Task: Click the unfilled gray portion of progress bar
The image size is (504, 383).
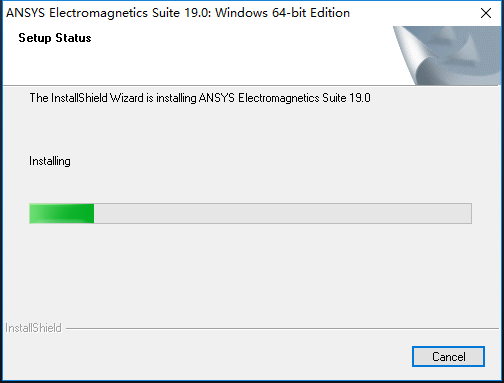Action: [x=283, y=213]
